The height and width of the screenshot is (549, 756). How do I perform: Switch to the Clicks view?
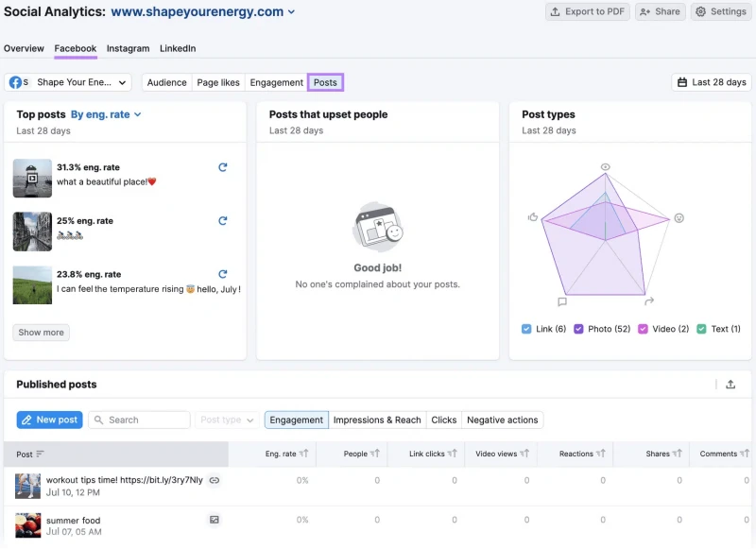tap(443, 420)
